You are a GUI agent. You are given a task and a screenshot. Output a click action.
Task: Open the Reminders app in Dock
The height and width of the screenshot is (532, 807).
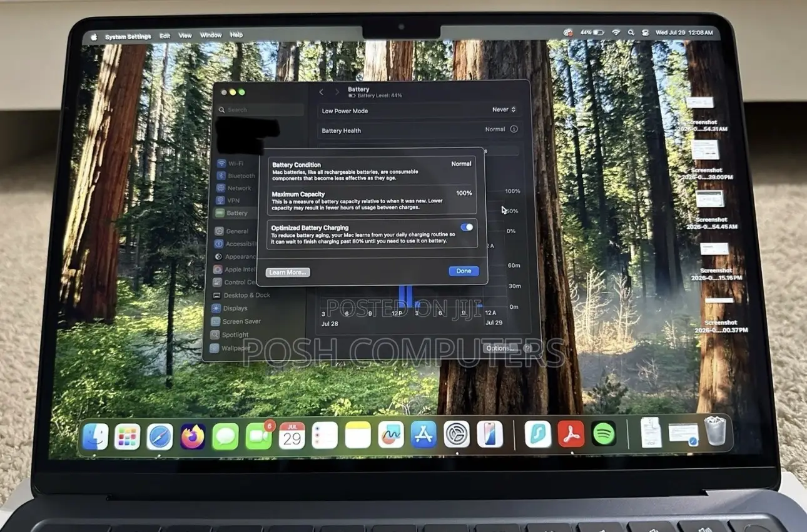pos(325,435)
